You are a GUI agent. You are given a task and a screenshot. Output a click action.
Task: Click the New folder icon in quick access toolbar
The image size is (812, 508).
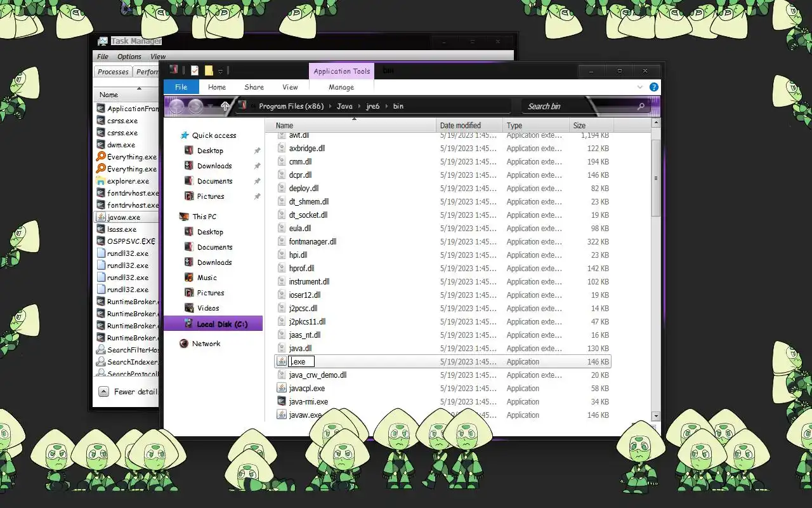pyautogui.click(x=209, y=70)
